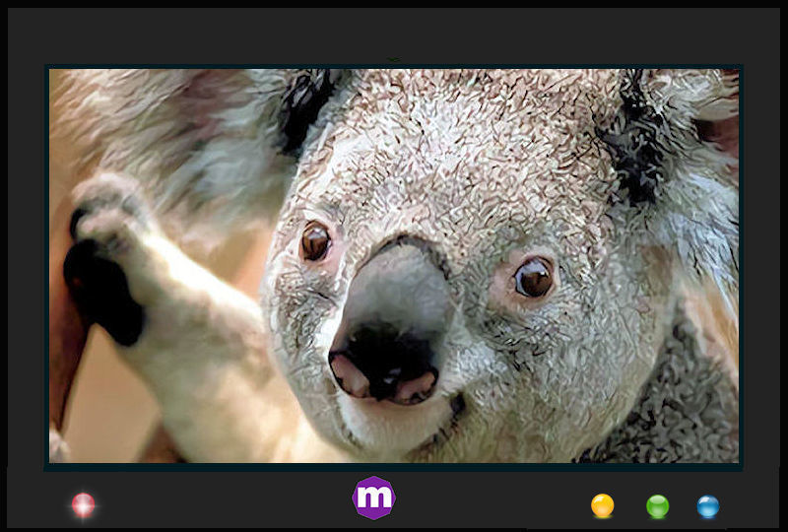Click the koala's white chin fur
This screenshot has width=788, height=532.
click(394, 433)
